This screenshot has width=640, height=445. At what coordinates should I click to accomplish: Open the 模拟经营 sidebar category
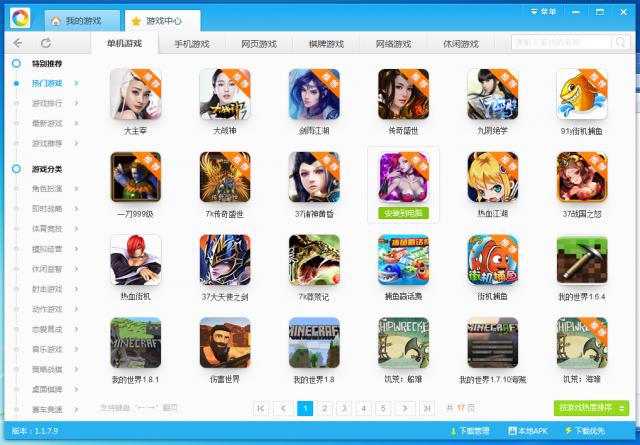(x=47, y=249)
